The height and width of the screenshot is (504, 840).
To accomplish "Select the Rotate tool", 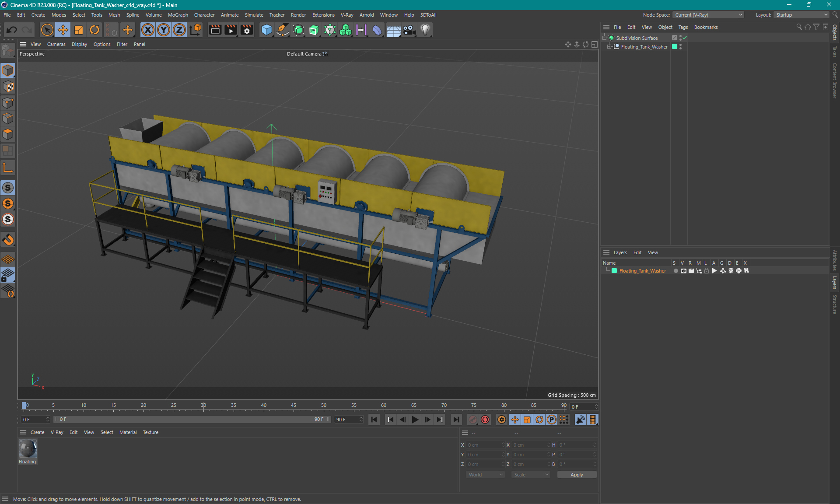I will coord(94,30).
